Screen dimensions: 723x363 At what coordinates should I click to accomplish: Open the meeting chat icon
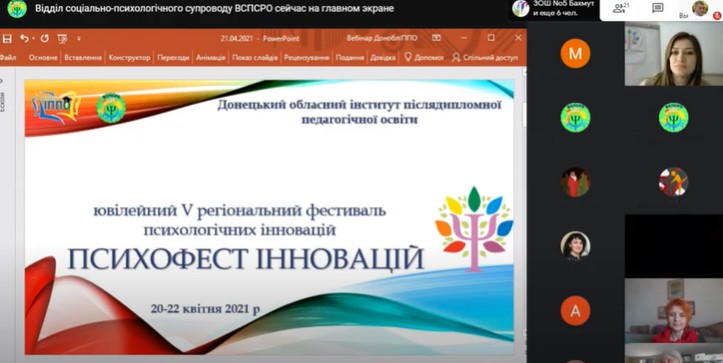pos(658,8)
